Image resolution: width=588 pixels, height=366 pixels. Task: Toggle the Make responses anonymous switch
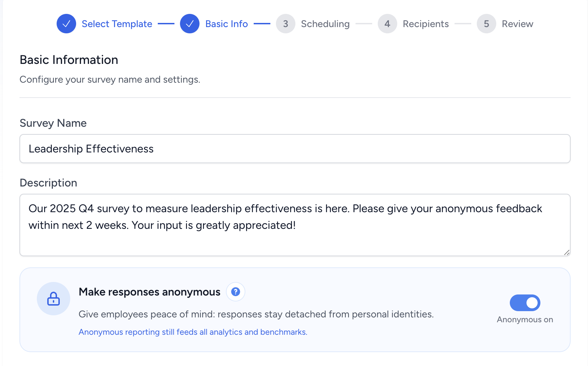pyautogui.click(x=525, y=303)
